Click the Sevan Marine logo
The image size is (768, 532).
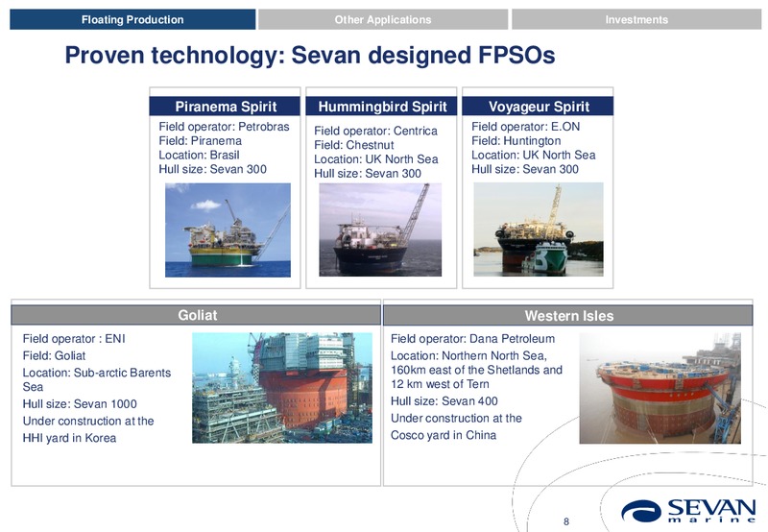[x=688, y=511]
